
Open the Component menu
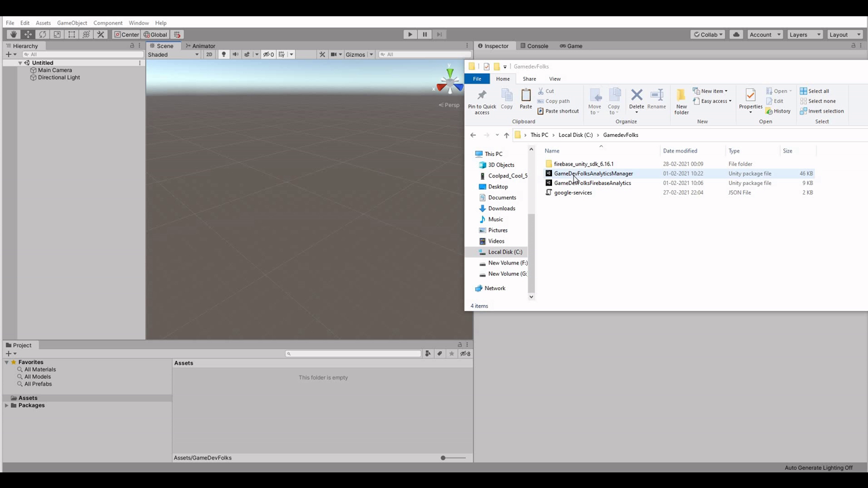pyautogui.click(x=108, y=23)
